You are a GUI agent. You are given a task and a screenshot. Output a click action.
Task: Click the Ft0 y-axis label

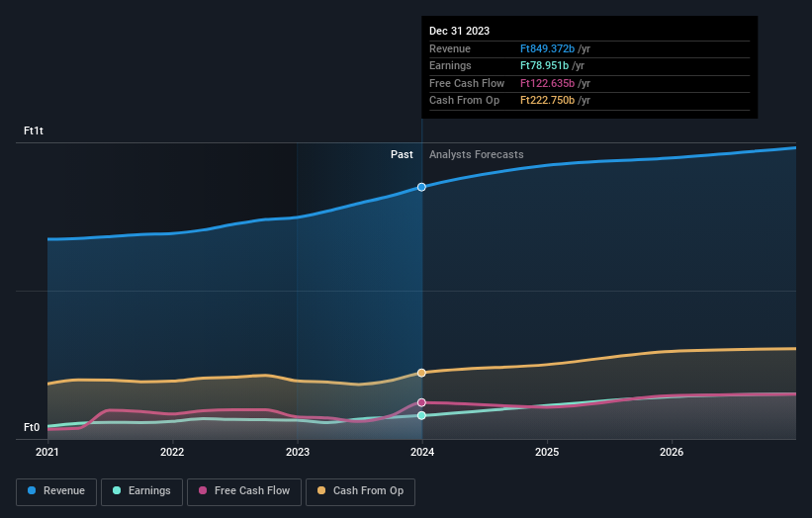point(32,427)
